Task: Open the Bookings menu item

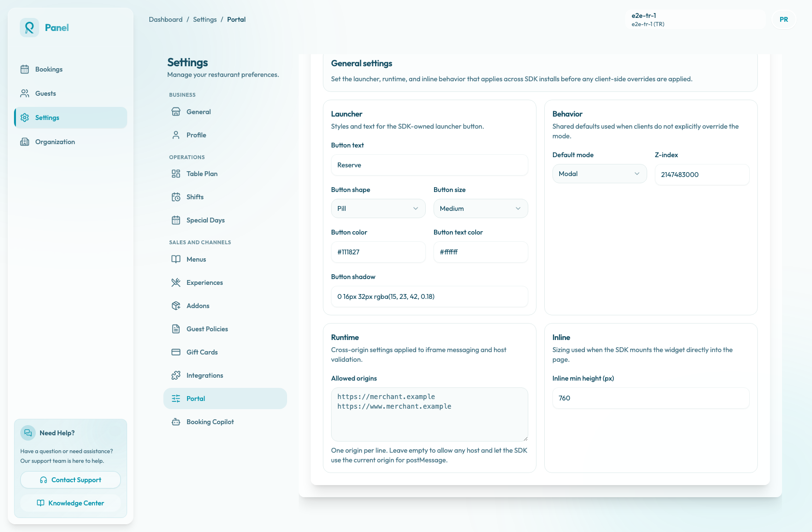Action: tap(71, 69)
